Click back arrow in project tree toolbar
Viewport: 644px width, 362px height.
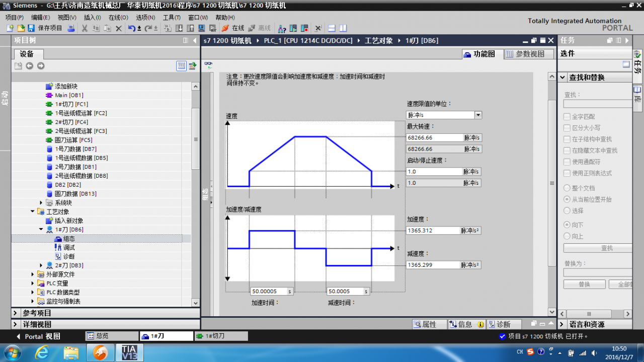pos(30,66)
